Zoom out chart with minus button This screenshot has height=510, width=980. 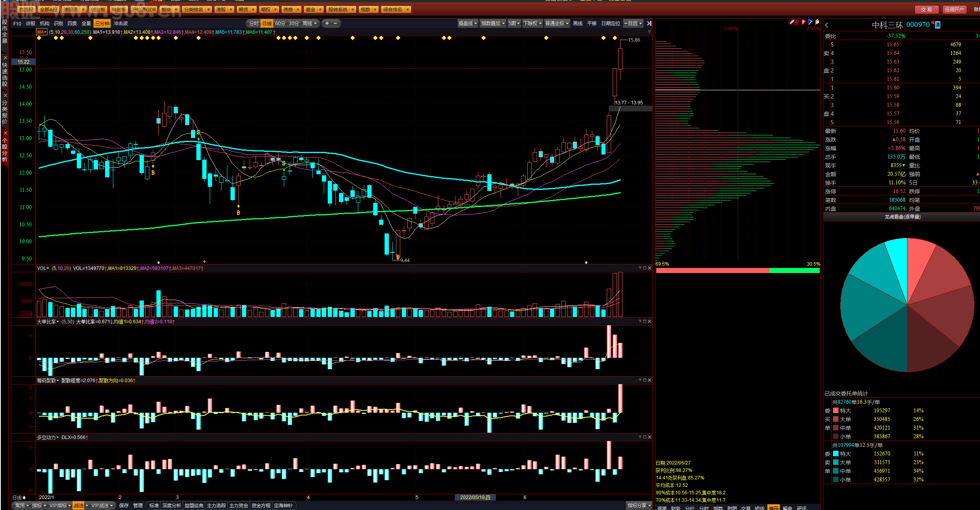click(x=336, y=24)
